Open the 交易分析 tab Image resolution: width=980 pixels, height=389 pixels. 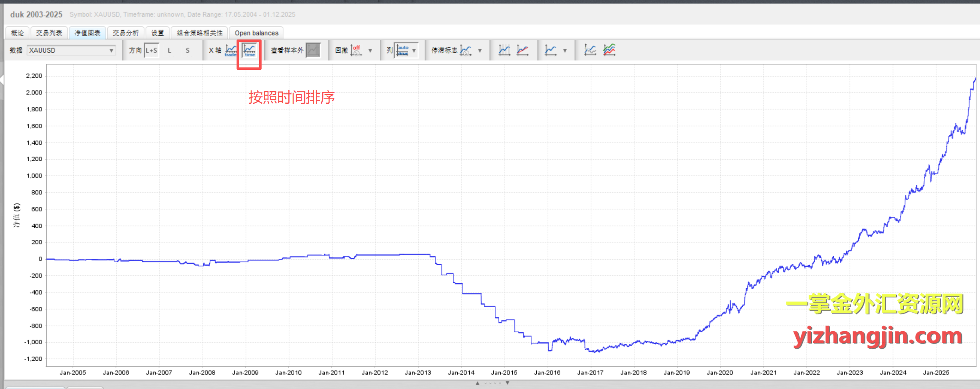(x=125, y=33)
